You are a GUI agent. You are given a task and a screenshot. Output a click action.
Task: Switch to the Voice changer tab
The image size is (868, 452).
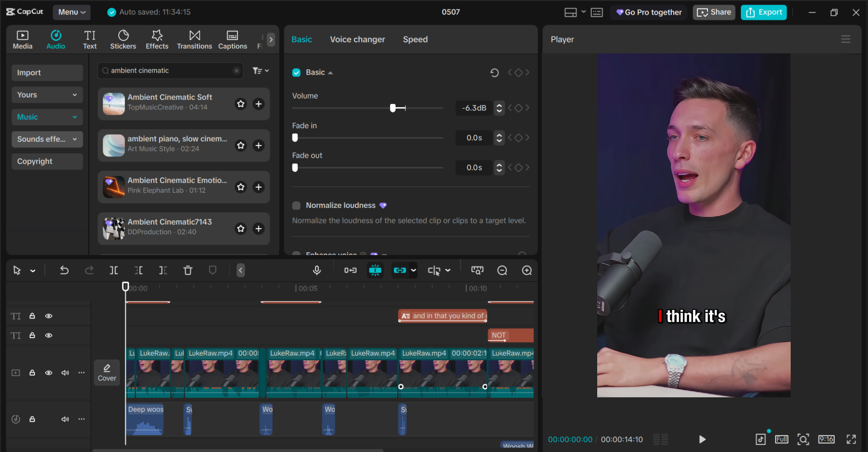[358, 39]
